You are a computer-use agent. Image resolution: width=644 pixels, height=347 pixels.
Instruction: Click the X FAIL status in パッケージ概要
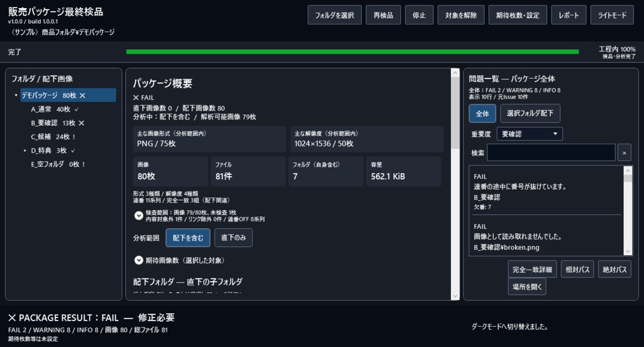143,97
